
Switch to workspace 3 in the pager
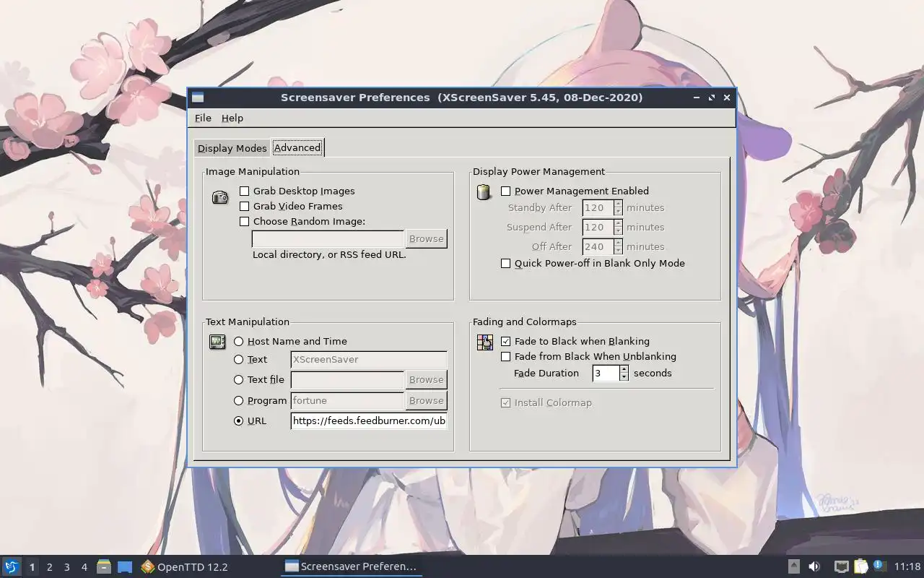67,567
